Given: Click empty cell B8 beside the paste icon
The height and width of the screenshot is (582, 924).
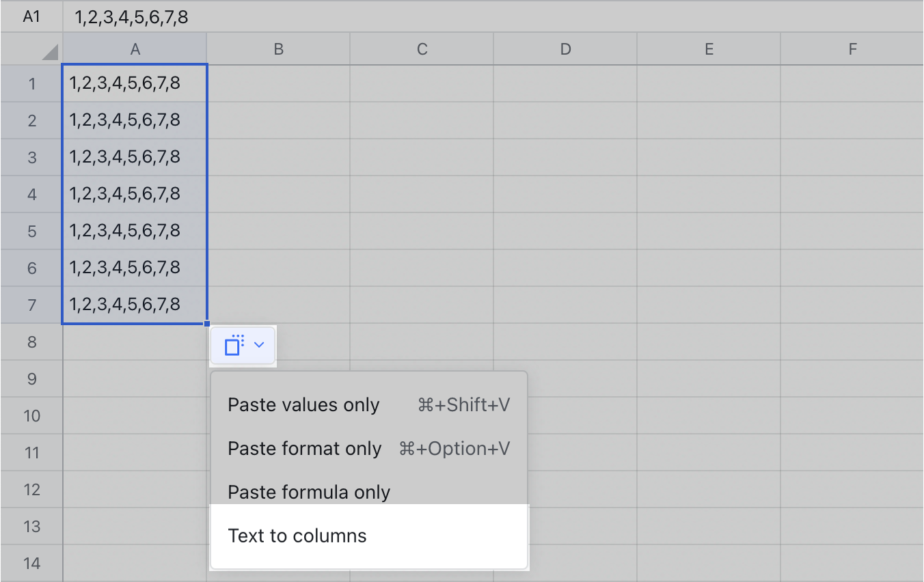Looking at the screenshot, I should (x=308, y=342).
